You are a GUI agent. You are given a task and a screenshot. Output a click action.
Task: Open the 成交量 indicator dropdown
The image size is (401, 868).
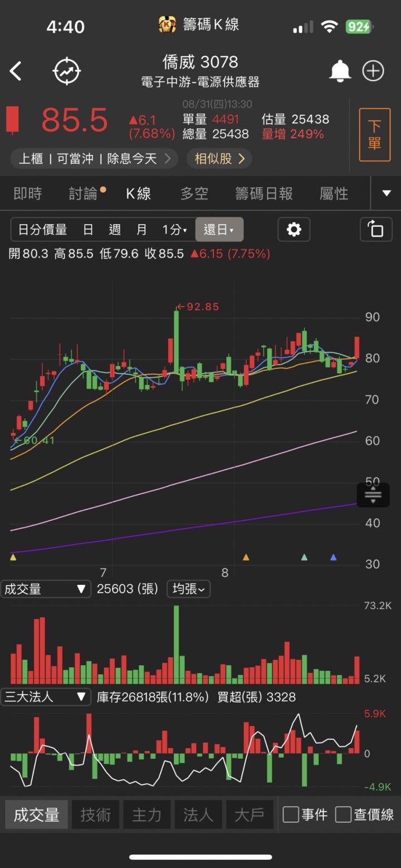pyautogui.click(x=46, y=589)
